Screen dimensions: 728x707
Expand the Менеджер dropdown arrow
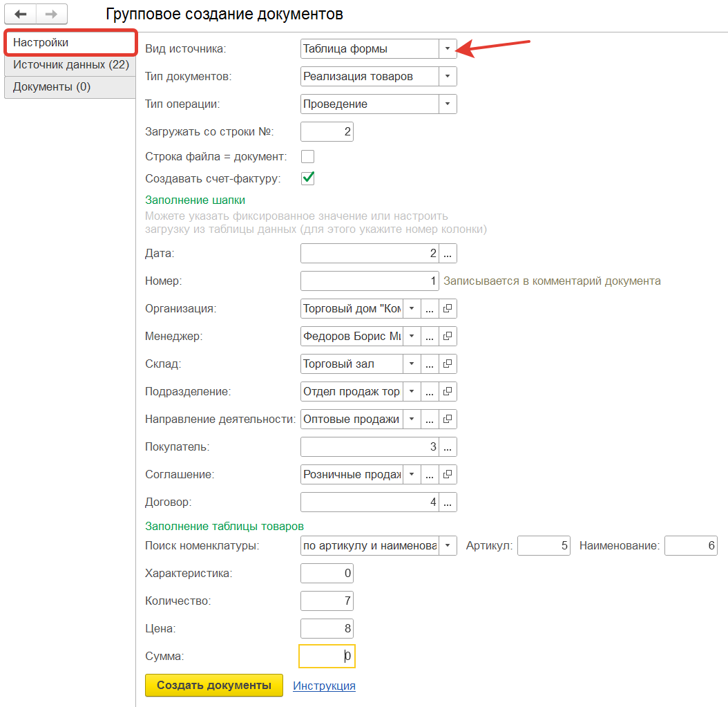(412, 337)
